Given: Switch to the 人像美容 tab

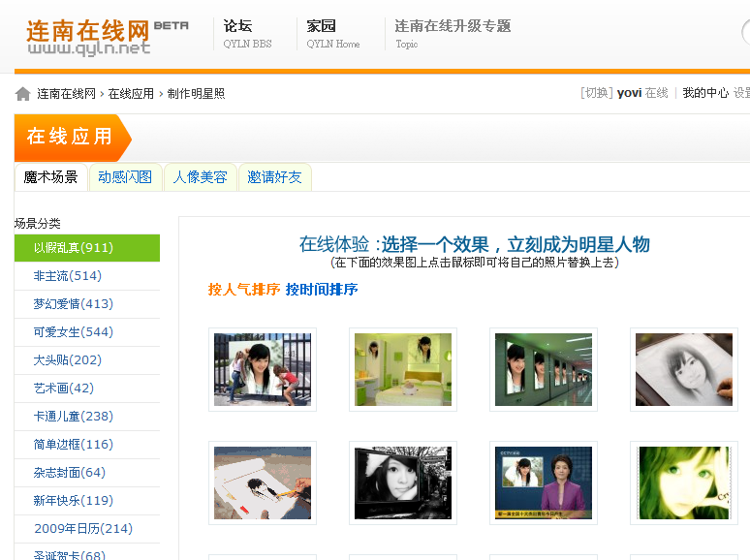Looking at the screenshot, I should tap(200, 177).
